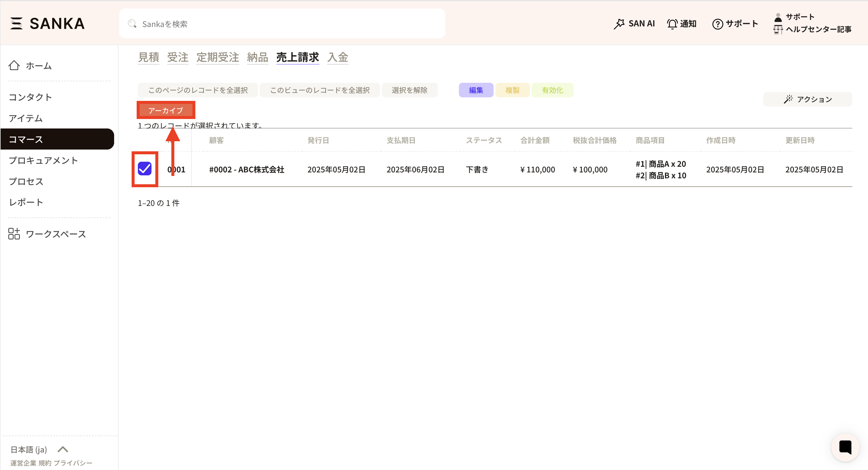The height and width of the screenshot is (470, 868).
Task: Open SAN AI assistant wand icon
Action: (619, 24)
